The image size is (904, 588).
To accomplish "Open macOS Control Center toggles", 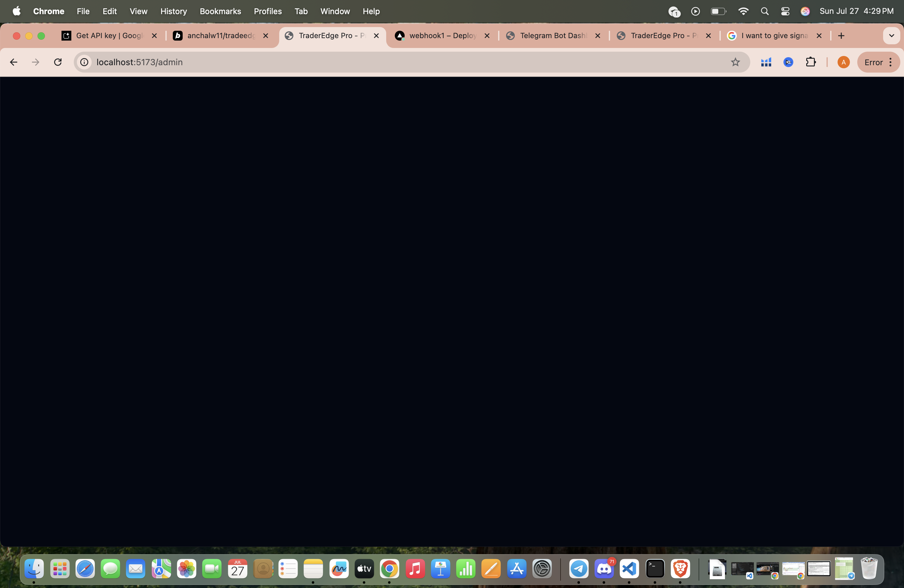I will tap(785, 11).
